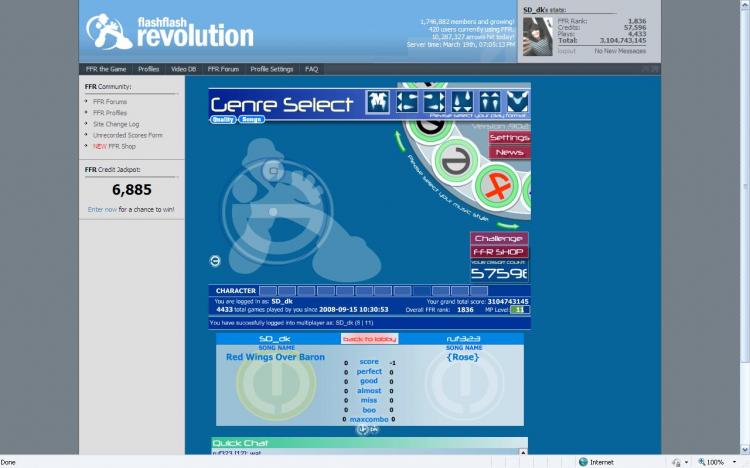Click the No New Messages link
Viewport: 750px width, 468px height.
620,51
